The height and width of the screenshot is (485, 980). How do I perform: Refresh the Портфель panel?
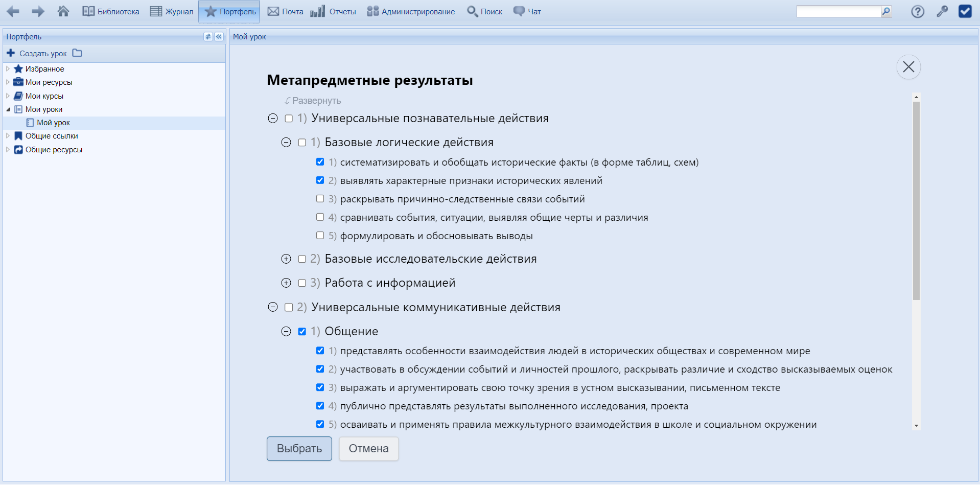208,36
